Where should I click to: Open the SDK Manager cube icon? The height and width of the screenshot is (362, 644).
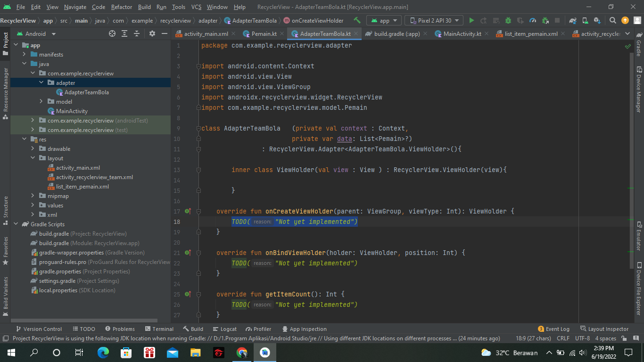(597, 21)
